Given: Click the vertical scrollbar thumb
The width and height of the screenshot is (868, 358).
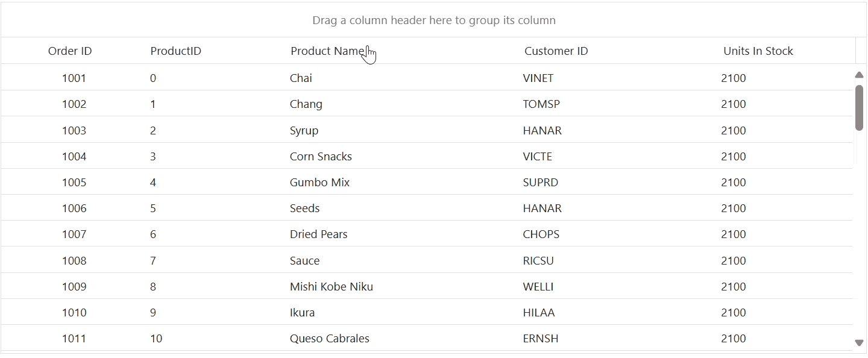Looking at the screenshot, I should 859,107.
